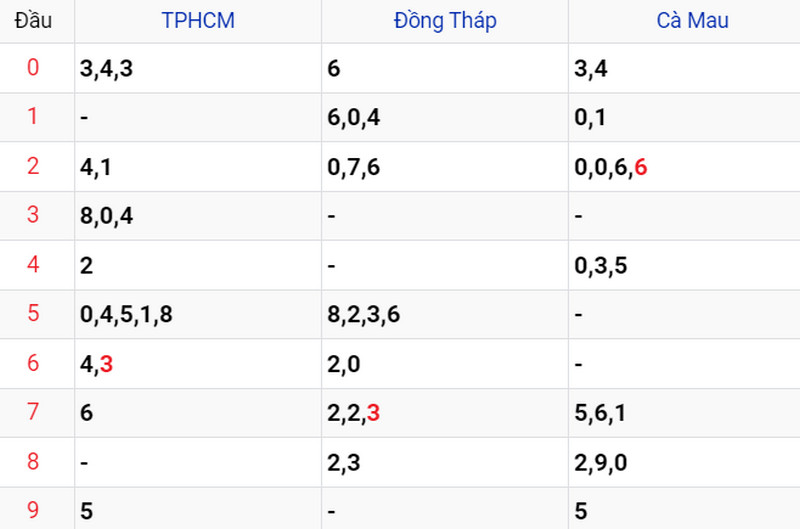Click Đồng Tháp cell showing 0,7,6
The height and width of the screenshot is (529, 800).
[445, 167]
